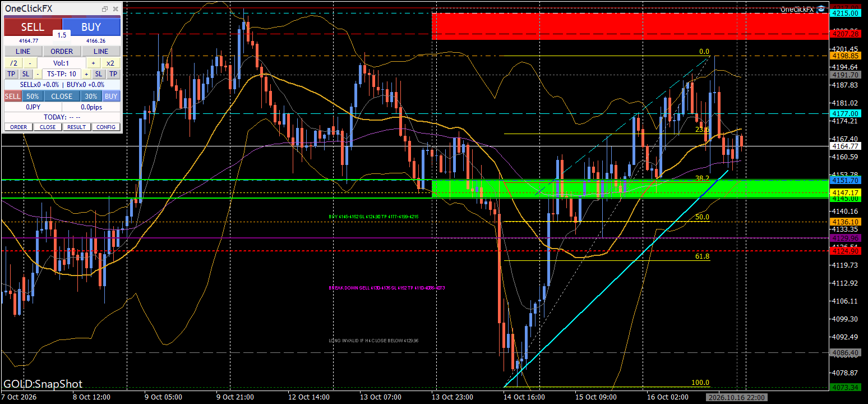Click the left LINE button
The image size is (868, 404).
point(23,51)
